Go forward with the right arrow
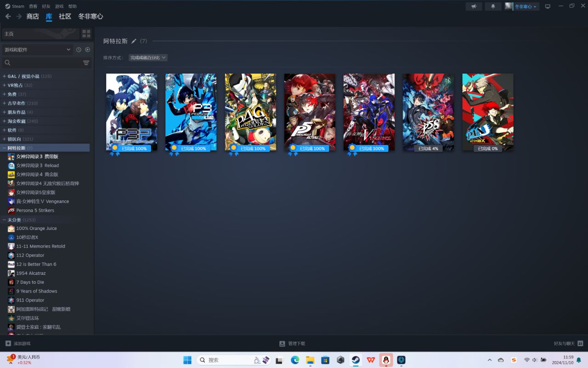The image size is (588, 368). pos(19,17)
